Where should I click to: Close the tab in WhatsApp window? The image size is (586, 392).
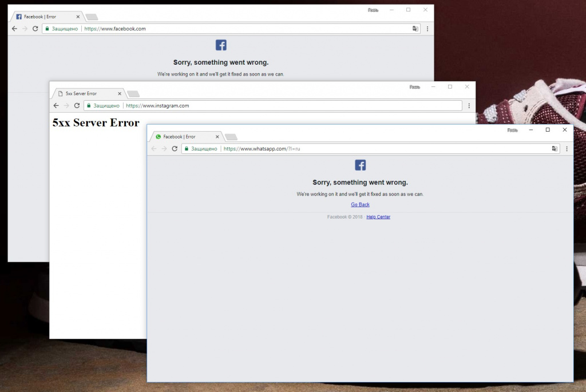coord(217,137)
